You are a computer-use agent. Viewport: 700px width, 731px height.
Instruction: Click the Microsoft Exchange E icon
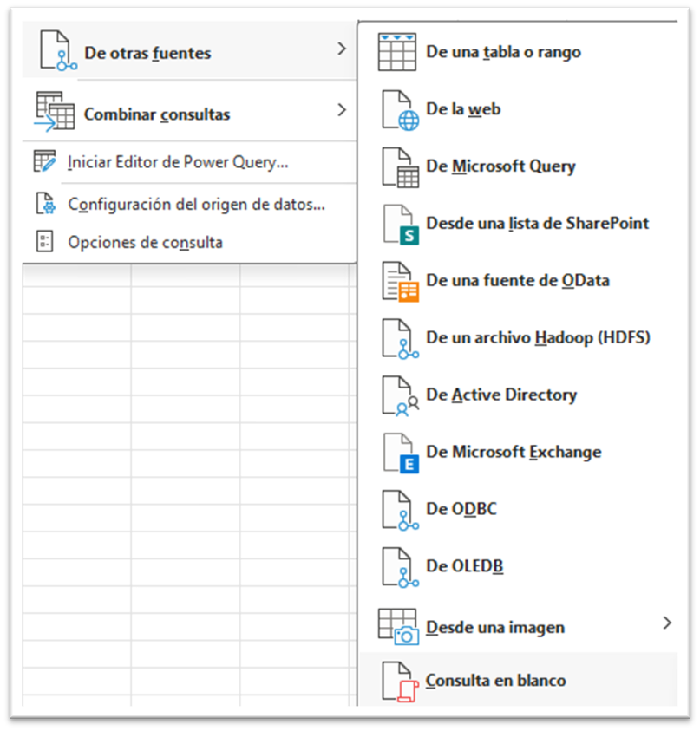tap(400, 453)
